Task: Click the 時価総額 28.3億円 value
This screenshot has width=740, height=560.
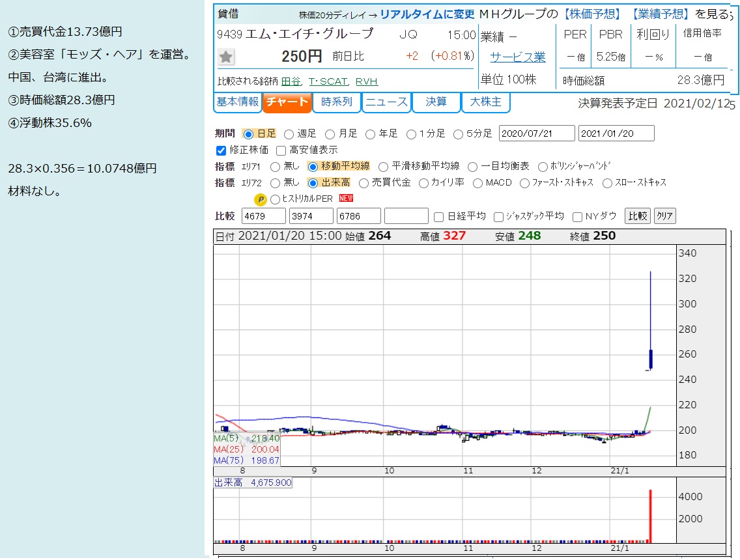Action: coord(701,80)
